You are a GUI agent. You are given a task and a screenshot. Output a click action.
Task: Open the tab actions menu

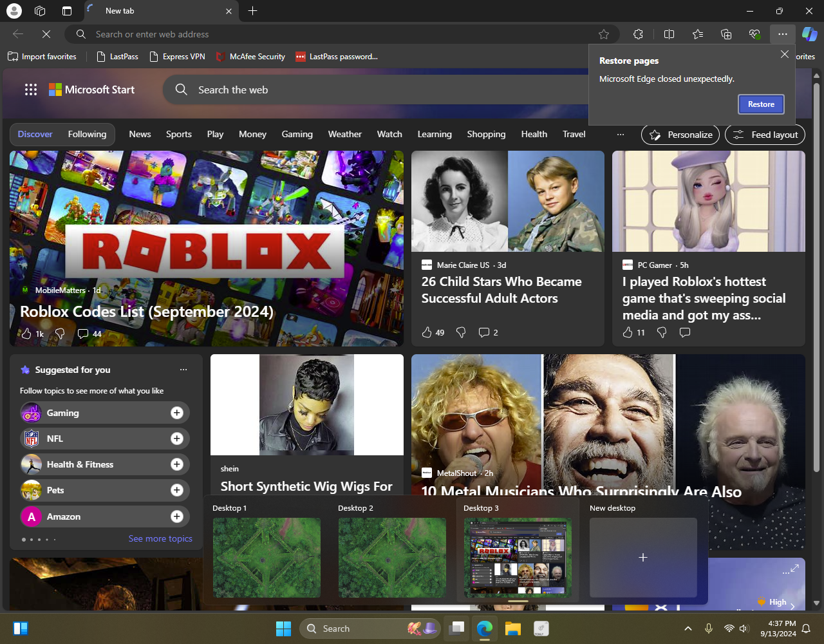(x=67, y=11)
